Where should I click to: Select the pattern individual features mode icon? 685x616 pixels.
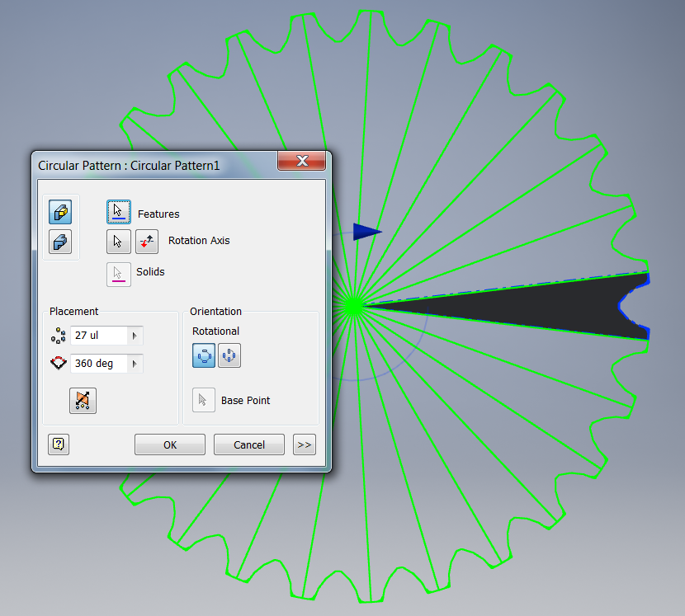point(60,212)
